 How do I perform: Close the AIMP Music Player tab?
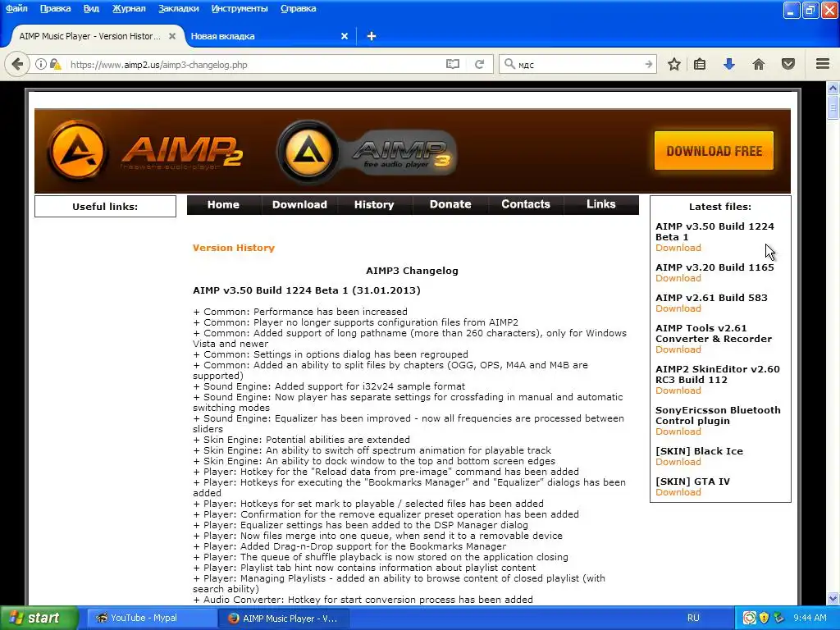(172, 36)
